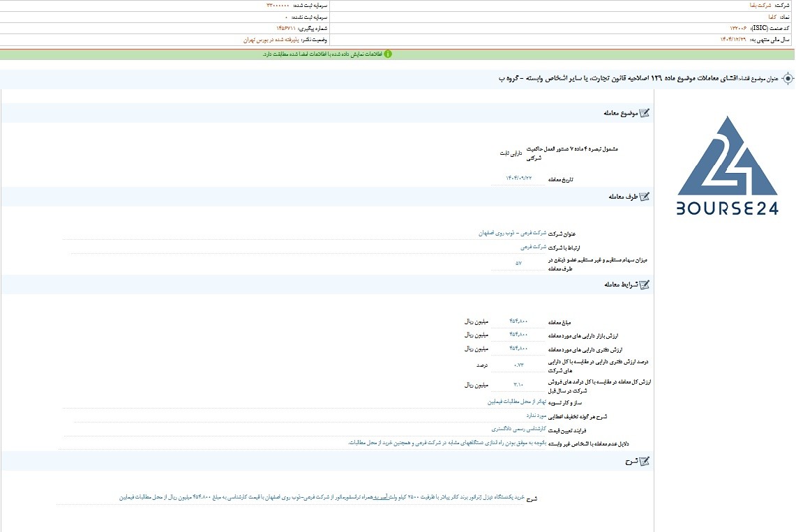The width and height of the screenshot is (796, 532).
Task: Click the edit icon beside موضوع معامله
Action: tap(644, 113)
